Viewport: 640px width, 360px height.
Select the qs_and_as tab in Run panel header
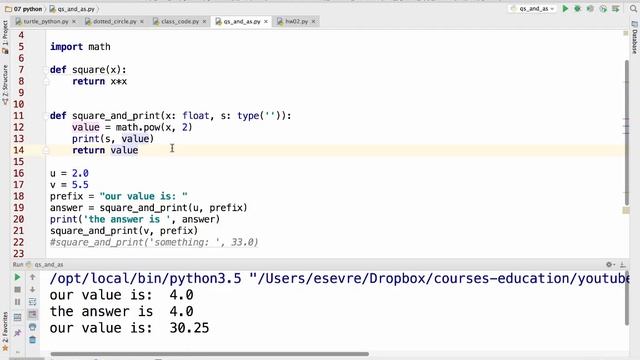click(x=45, y=264)
